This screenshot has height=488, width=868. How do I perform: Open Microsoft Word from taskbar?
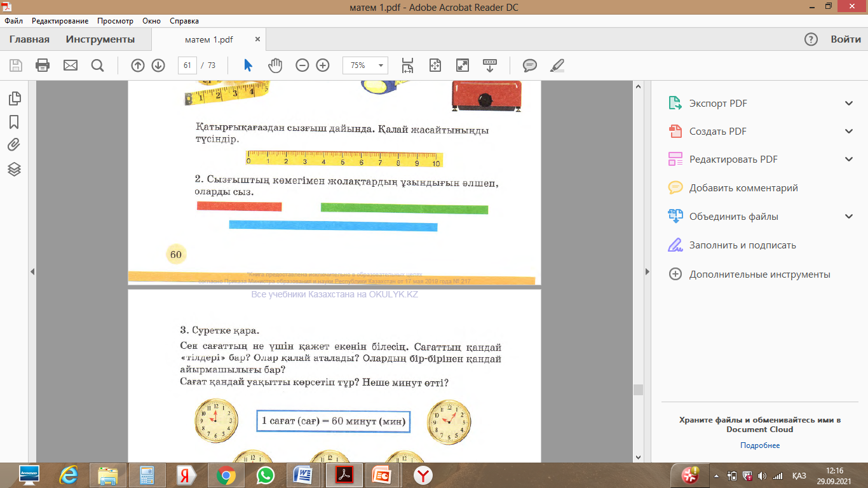pos(304,475)
